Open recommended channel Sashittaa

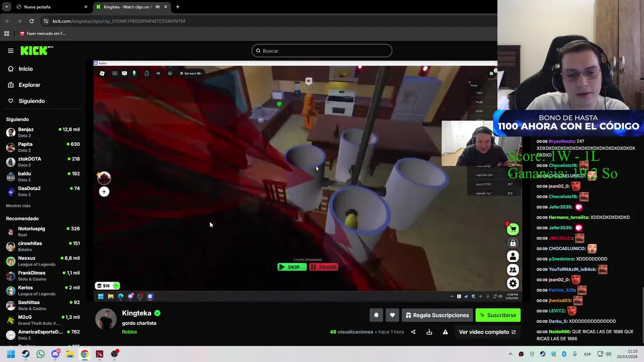click(x=43, y=305)
